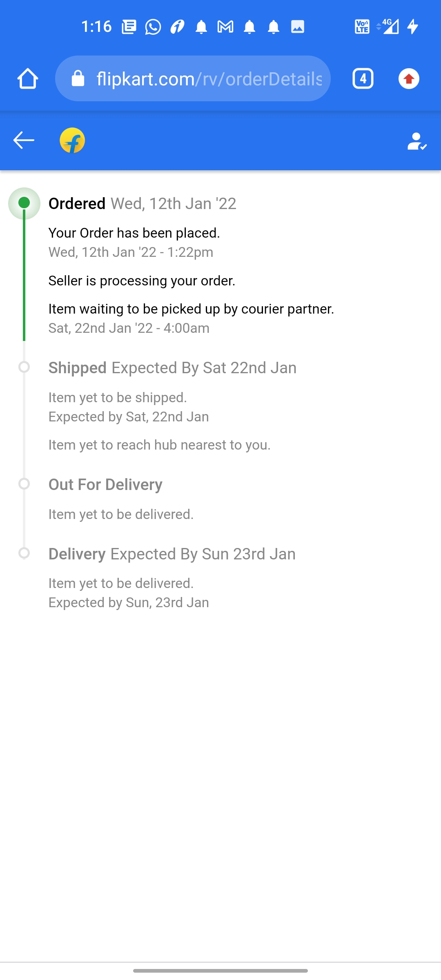This screenshot has width=441, height=980.
Task: Tap 'Item waiting to be picked up' status text
Action: (x=191, y=309)
